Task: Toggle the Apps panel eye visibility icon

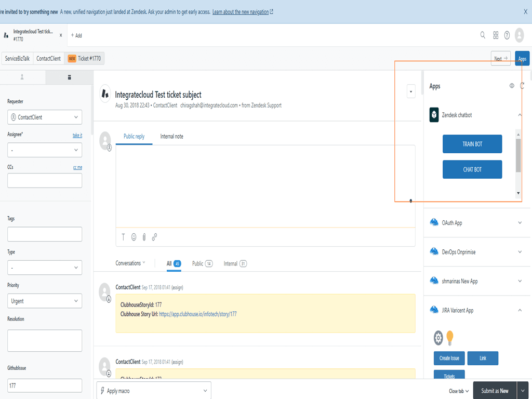Action: click(x=512, y=86)
